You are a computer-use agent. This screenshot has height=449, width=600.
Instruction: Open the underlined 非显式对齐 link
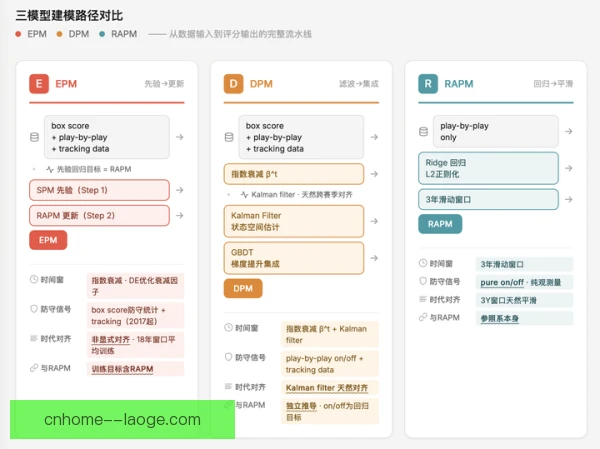(111, 340)
